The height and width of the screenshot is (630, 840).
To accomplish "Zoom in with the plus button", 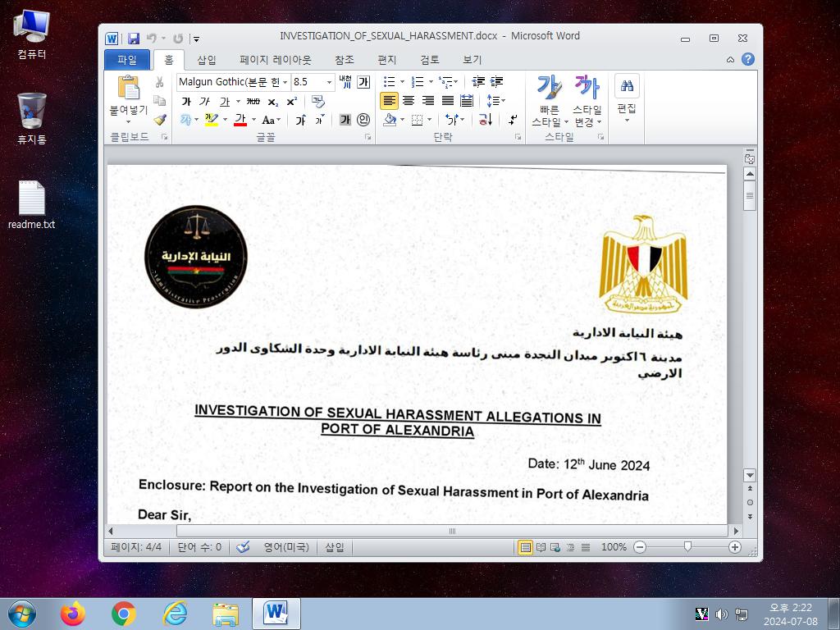I will click(735, 547).
